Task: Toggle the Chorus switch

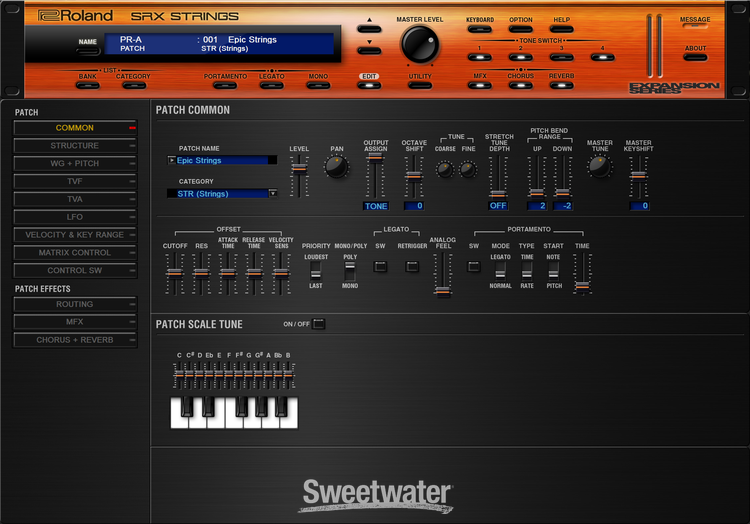Action: (520, 85)
